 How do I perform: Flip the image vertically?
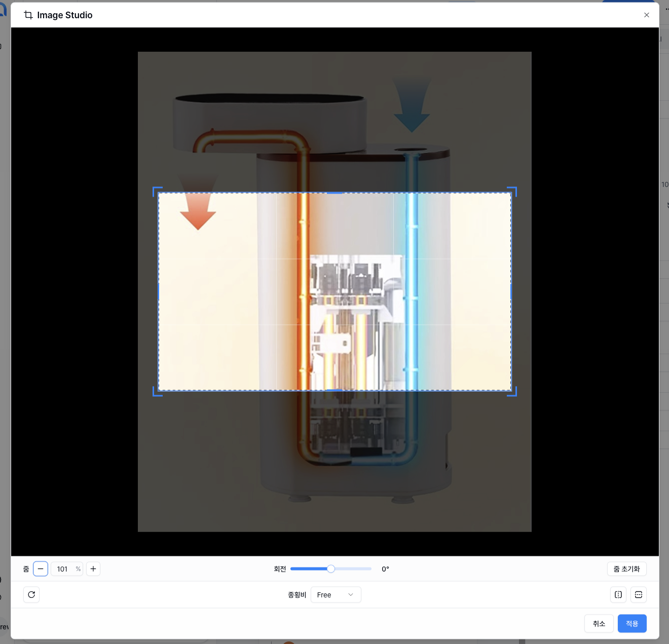tap(639, 595)
